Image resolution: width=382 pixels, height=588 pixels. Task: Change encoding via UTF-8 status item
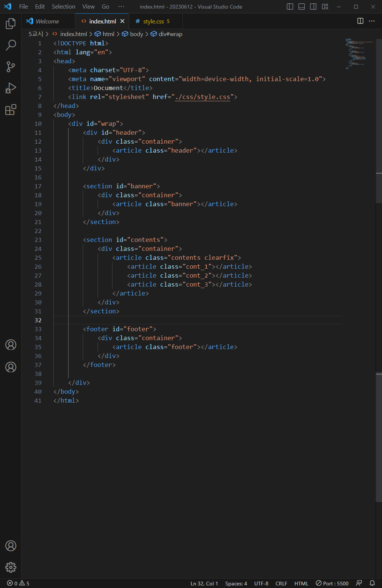coord(261,583)
